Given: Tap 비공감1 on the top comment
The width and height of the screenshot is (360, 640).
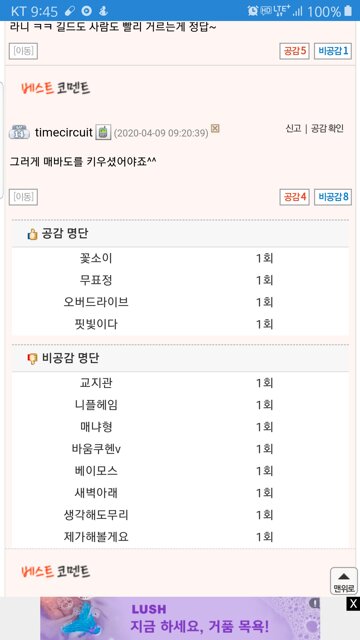Looking at the screenshot, I should pyautogui.click(x=333, y=51).
